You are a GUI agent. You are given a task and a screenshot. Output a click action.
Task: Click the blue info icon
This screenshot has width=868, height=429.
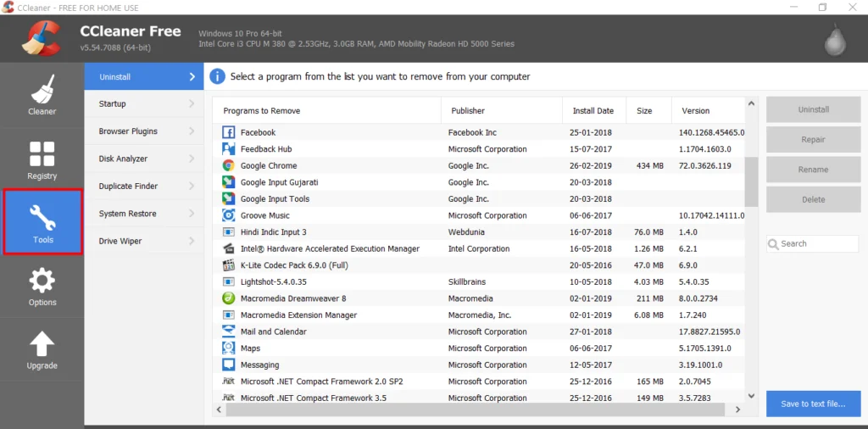coord(218,77)
